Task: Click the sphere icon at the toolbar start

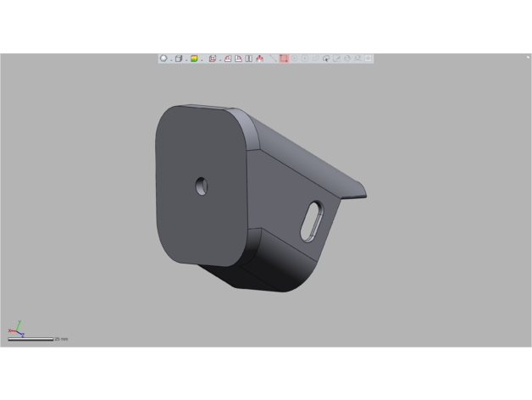Action: (x=163, y=58)
